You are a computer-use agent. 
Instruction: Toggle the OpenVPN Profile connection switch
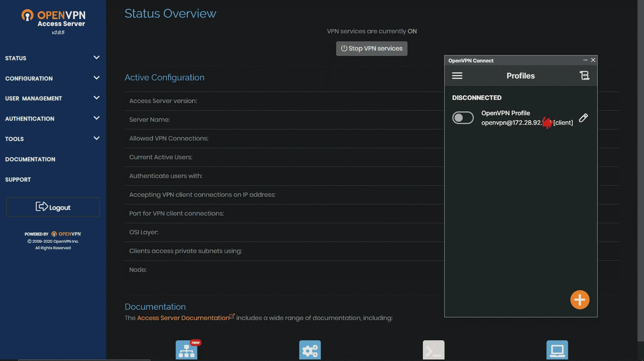click(x=463, y=118)
